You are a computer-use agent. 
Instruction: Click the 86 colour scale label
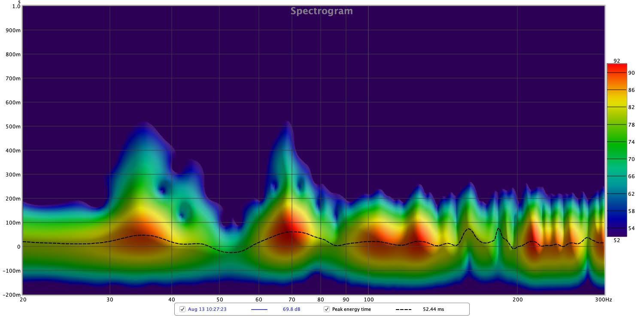point(632,90)
